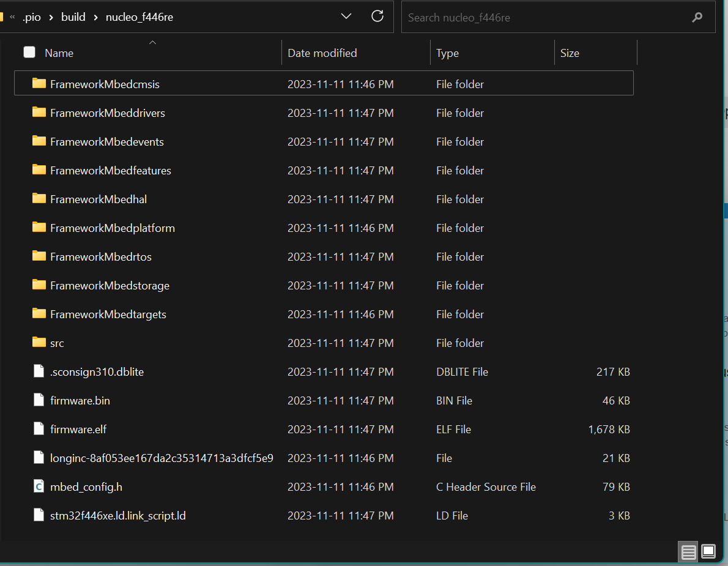The image size is (728, 566).
Task: Select the FrameworkMbedtargets folder name
Action: (x=108, y=315)
